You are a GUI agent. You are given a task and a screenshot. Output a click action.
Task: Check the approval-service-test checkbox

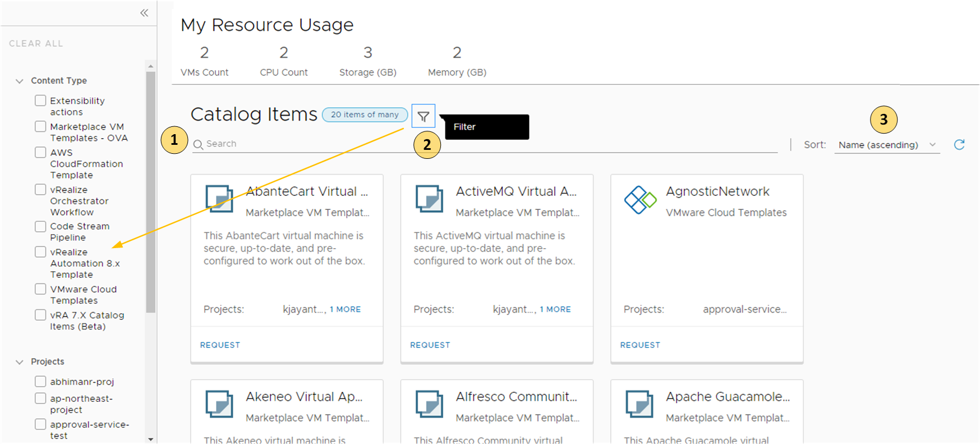point(40,424)
